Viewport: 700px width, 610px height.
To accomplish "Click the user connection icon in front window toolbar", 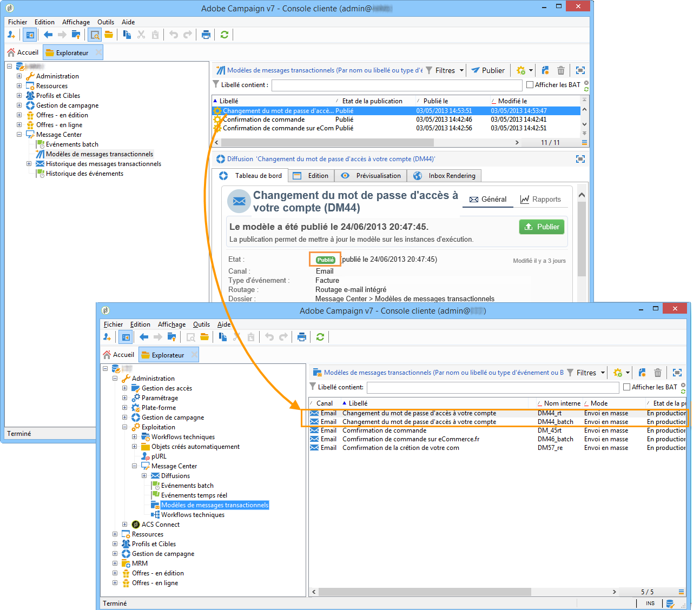I will pyautogui.click(x=107, y=337).
